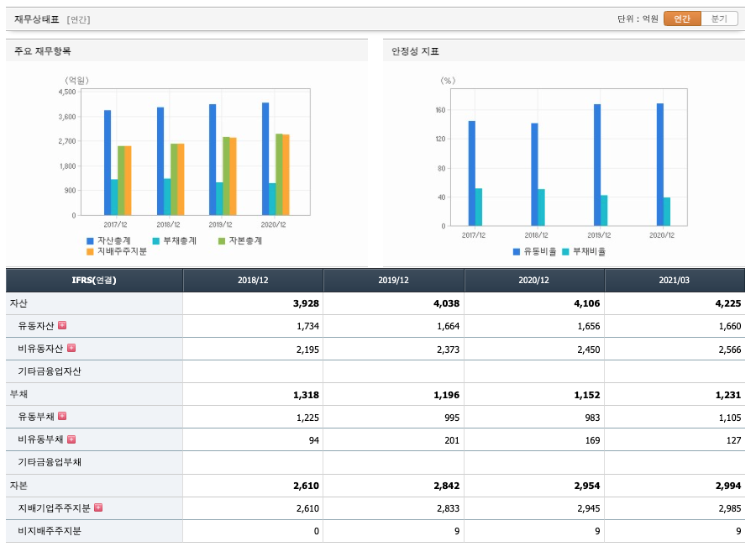Click asset total value 4,038
This screenshot has height=552, width=756.
coord(447,303)
